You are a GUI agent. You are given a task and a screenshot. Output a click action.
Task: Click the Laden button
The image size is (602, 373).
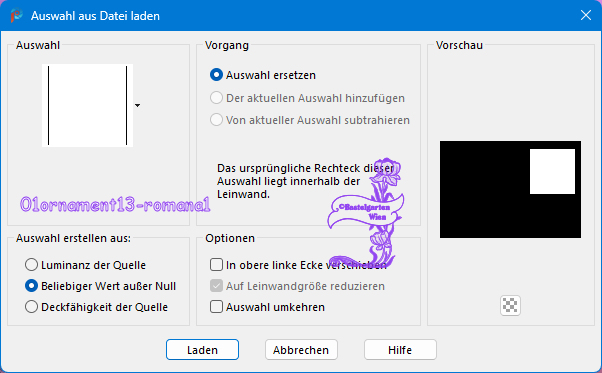point(202,350)
